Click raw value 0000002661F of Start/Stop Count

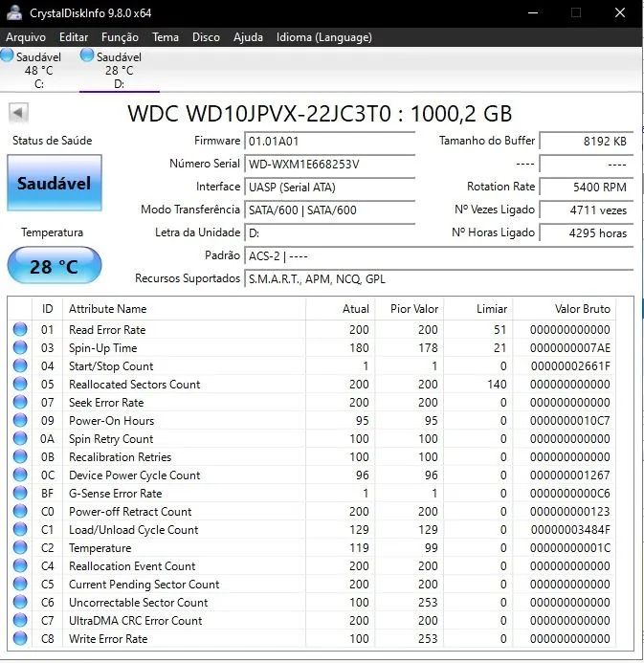tap(570, 366)
